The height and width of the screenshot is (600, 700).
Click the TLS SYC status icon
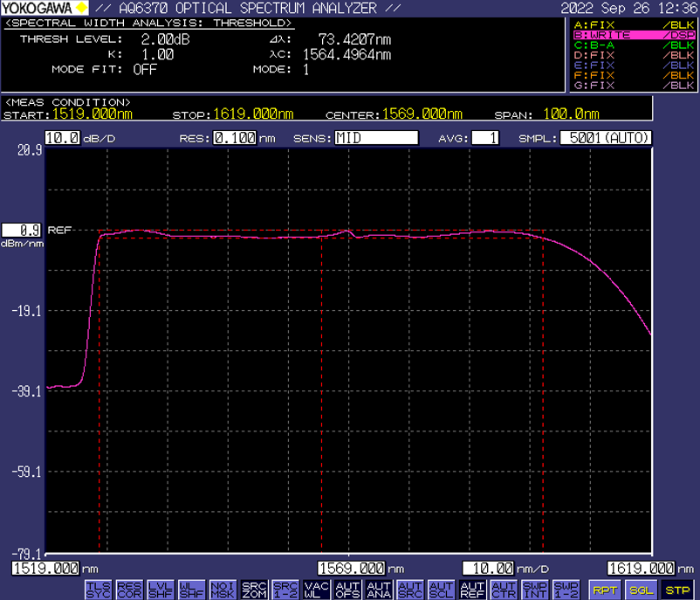(x=98, y=590)
